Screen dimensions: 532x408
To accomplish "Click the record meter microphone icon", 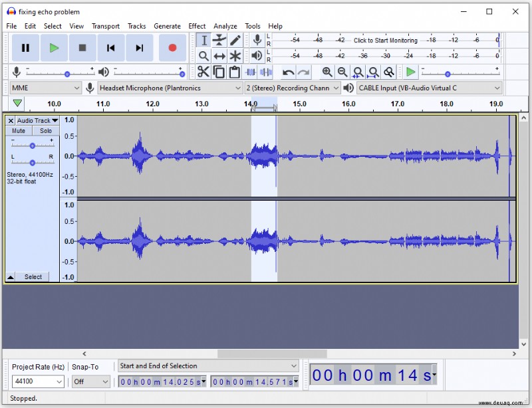I will pyautogui.click(x=257, y=40).
